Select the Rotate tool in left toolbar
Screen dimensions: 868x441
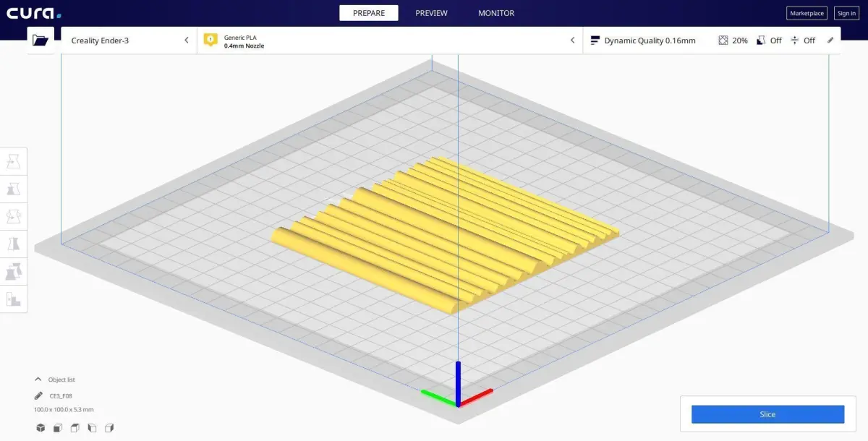point(14,216)
